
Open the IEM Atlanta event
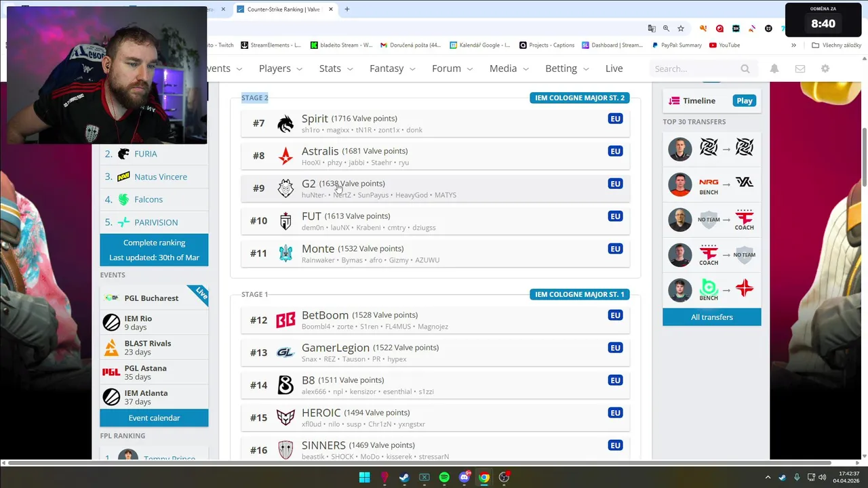click(154, 397)
